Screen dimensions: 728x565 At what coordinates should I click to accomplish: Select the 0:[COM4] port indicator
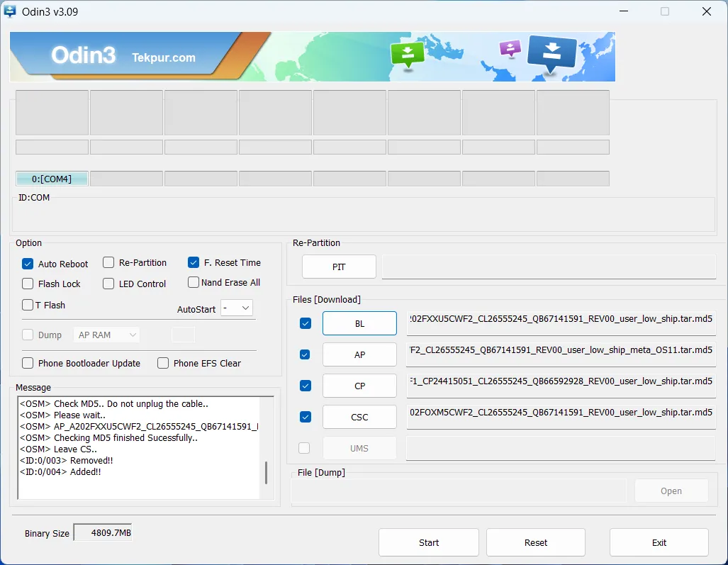[x=52, y=179]
